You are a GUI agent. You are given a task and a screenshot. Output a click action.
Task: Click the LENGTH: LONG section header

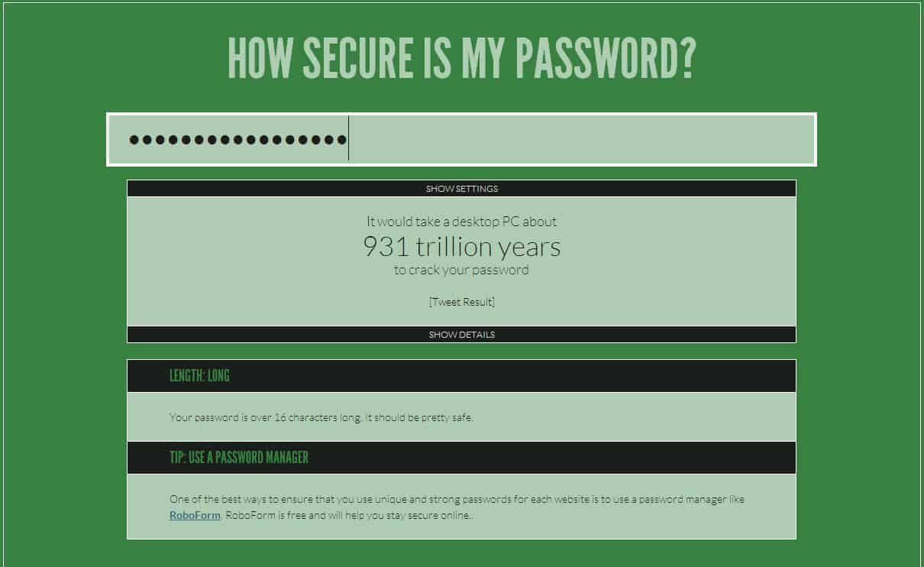[x=199, y=376]
